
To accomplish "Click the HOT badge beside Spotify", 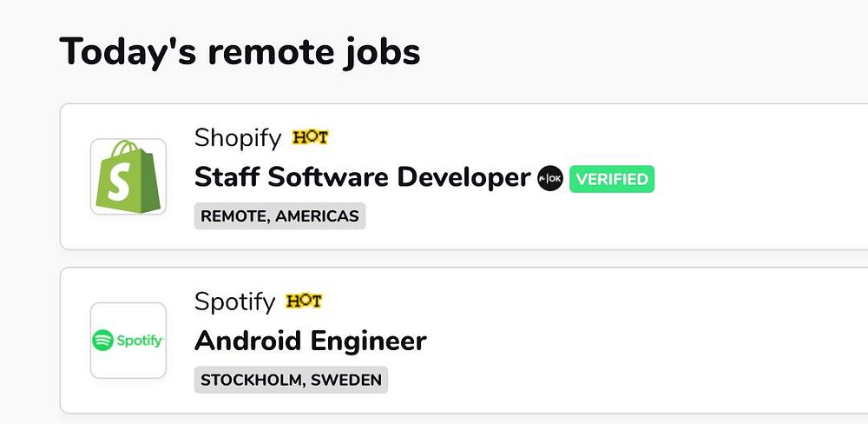I will pos(304,301).
